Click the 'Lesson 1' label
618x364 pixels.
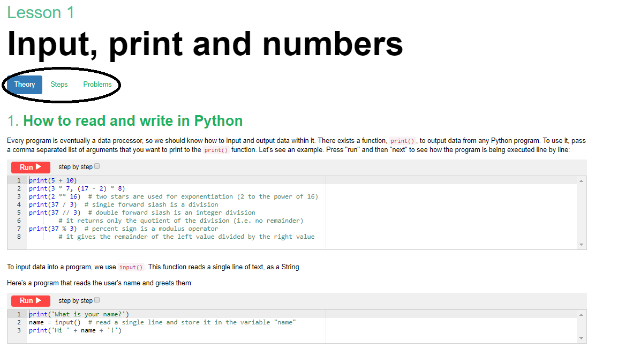41,12
